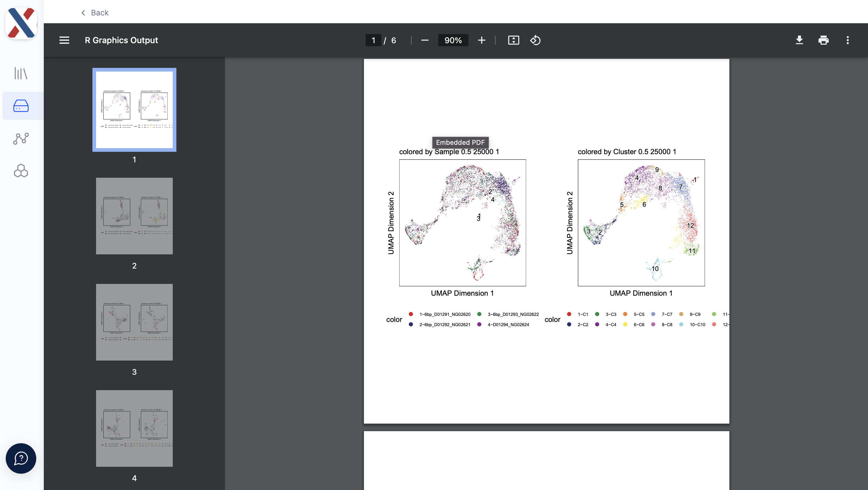Click the fit to page icon
Image resolution: width=868 pixels, height=490 pixels.
pyautogui.click(x=513, y=40)
